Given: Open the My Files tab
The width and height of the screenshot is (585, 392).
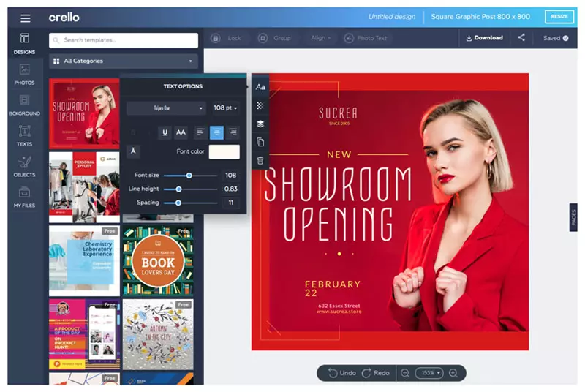Looking at the screenshot, I should click(25, 197).
